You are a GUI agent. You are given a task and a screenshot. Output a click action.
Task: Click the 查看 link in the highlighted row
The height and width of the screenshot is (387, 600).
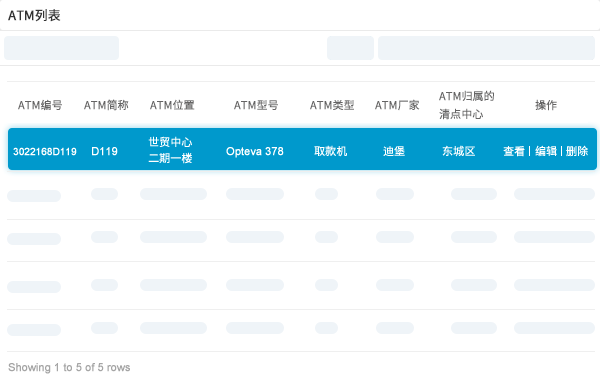click(x=514, y=151)
